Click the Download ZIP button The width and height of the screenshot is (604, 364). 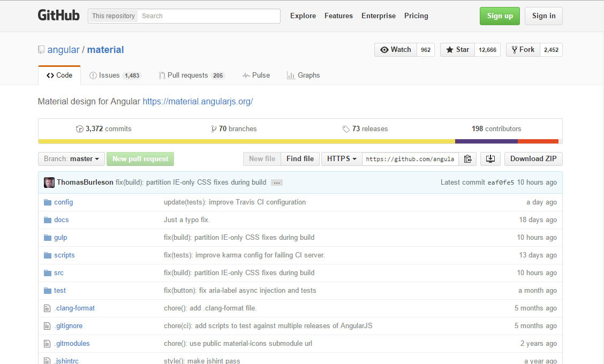[533, 158]
